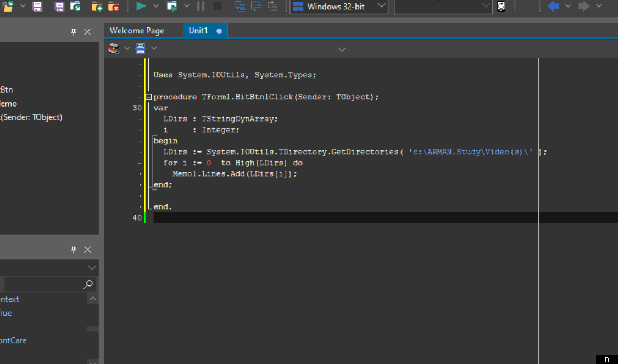618x364 pixels.
Task: Place cursor on empty highlighted line 40
Action: 386,217
